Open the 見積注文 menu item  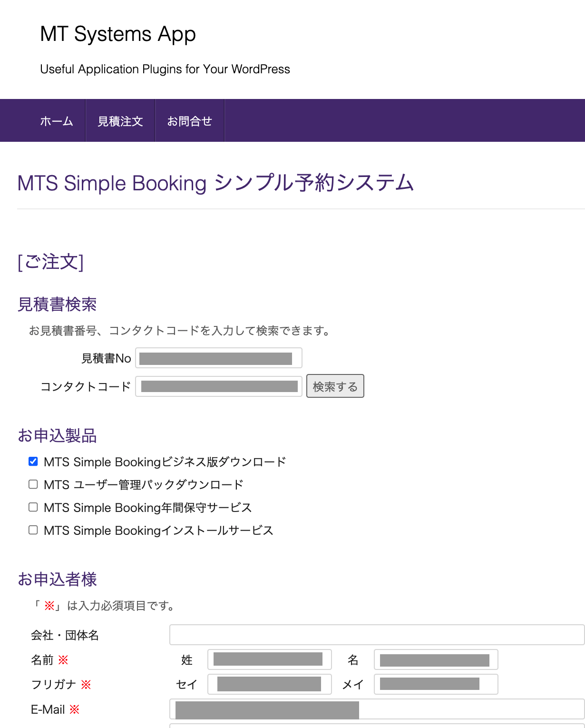[x=120, y=121]
